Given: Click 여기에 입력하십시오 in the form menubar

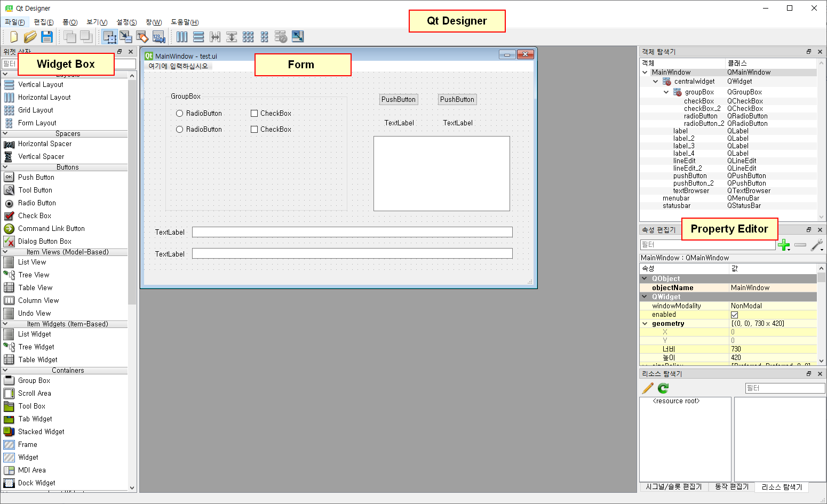Looking at the screenshot, I should tap(178, 66).
